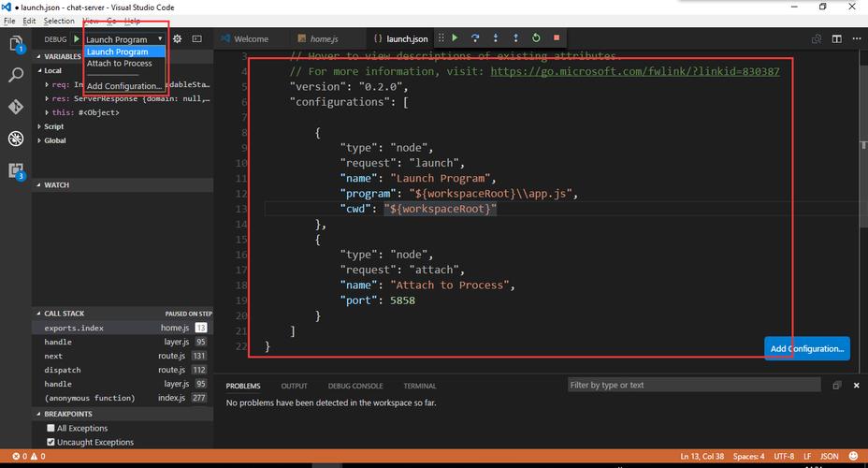Viewport: 868px width, 468px height.
Task: Click the feedback smiley in status bar
Action: click(x=853, y=457)
